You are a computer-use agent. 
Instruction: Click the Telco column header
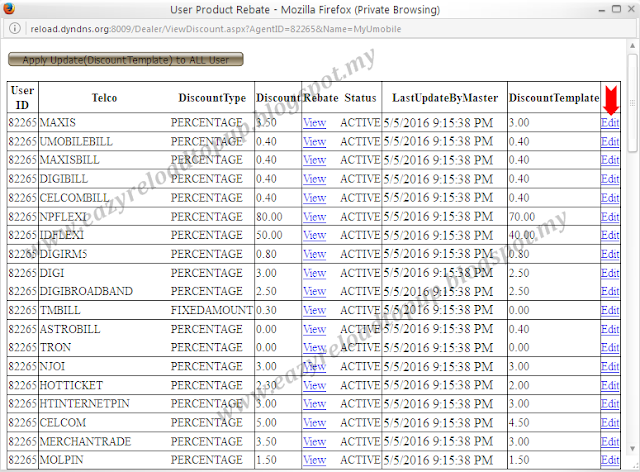pyautogui.click(x=104, y=98)
